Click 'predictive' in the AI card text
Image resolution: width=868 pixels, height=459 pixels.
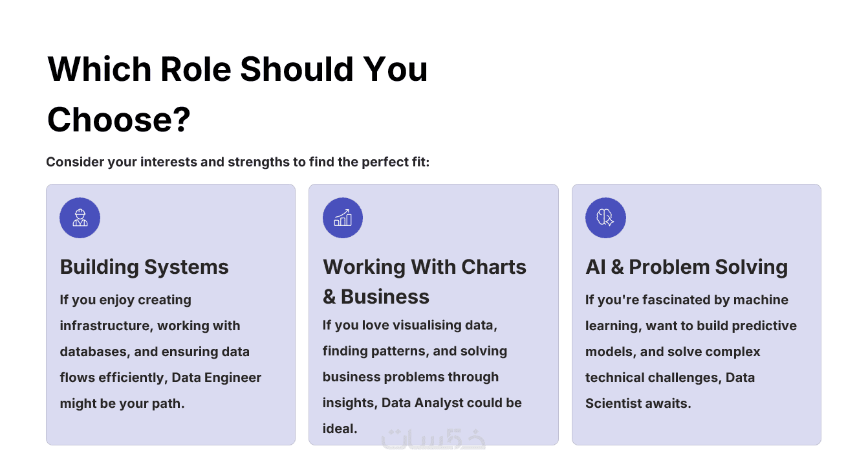766,326
